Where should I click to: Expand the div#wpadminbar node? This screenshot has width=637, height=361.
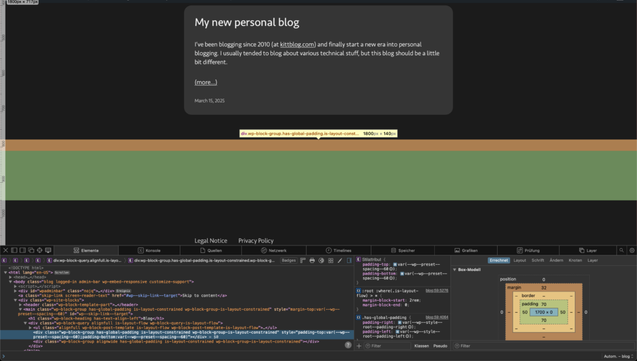point(15,291)
